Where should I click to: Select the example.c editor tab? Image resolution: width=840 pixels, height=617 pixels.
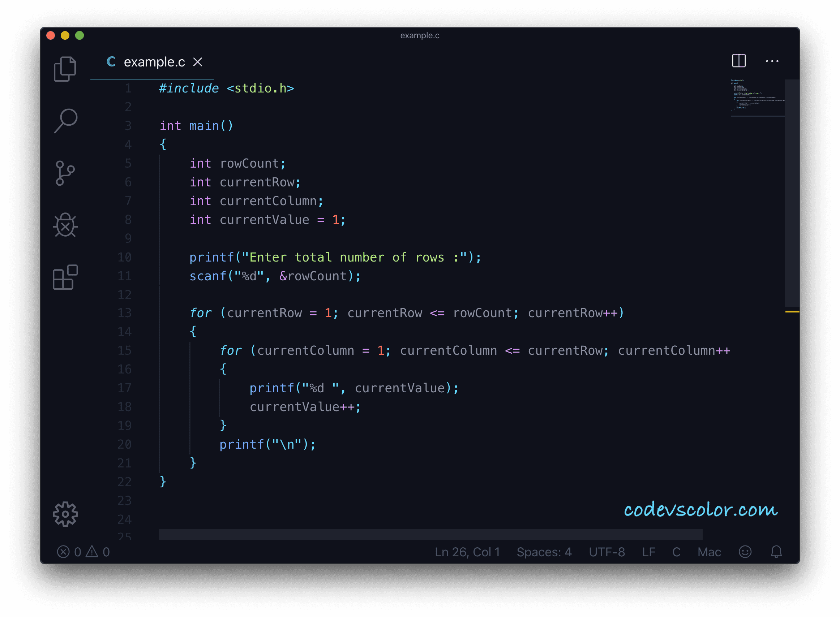[x=154, y=62]
